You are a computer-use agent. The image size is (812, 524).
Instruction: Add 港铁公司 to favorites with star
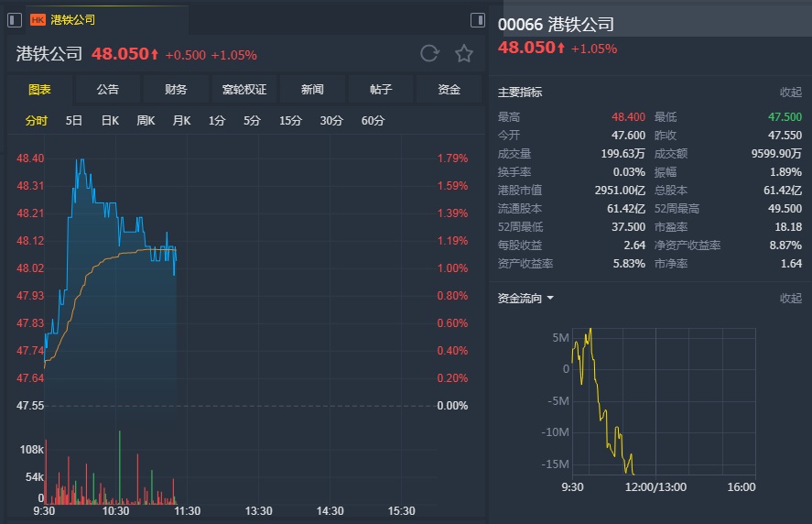tap(463, 53)
